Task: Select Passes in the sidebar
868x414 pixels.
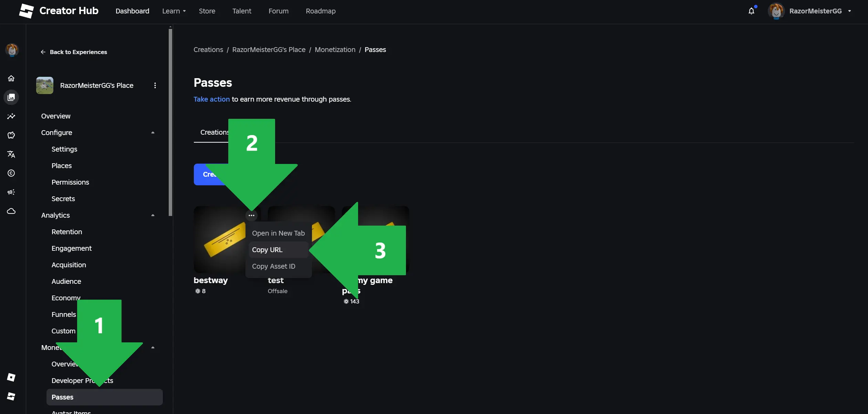Action: click(x=105, y=397)
